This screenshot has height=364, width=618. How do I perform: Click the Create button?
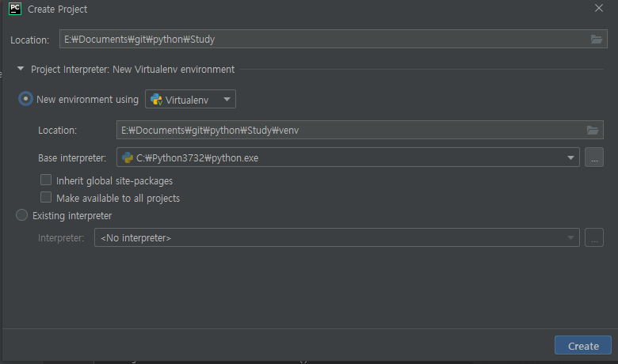(583, 346)
